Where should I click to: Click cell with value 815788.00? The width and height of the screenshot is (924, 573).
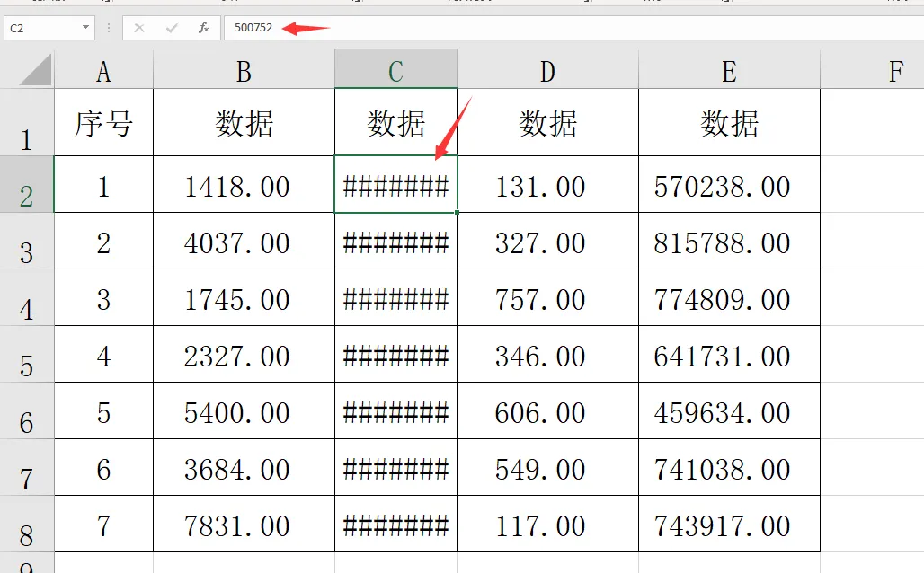(x=730, y=241)
